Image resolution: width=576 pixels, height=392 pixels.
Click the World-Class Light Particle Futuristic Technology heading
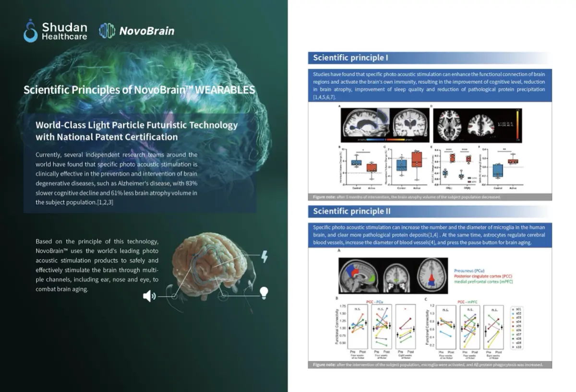[x=136, y=131]
